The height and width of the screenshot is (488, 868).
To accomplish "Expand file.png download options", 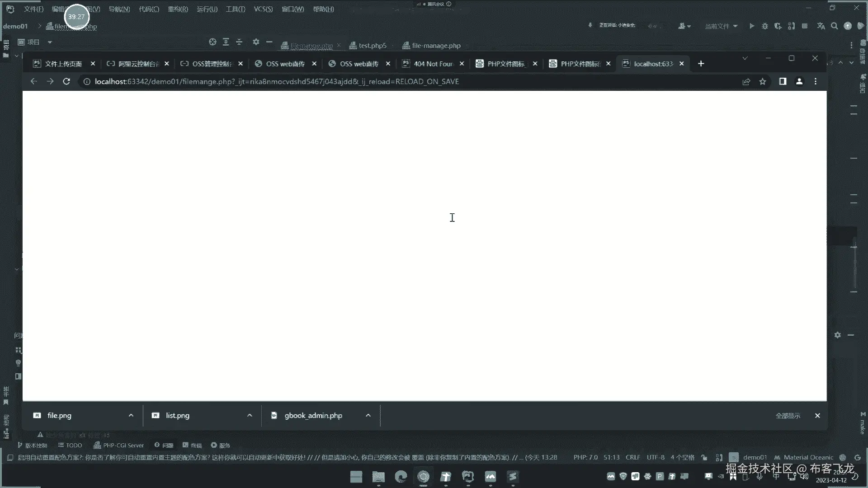I will coord(131,415).
